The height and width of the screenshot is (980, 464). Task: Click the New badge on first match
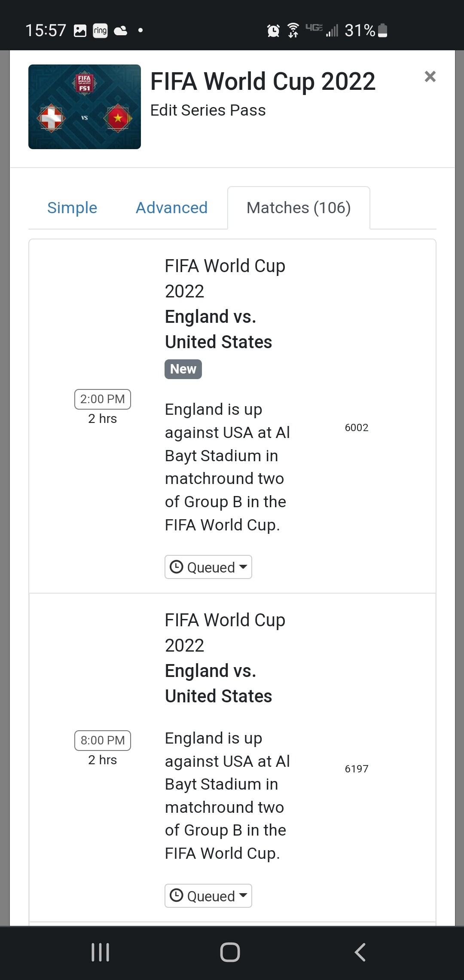coord(183,369)
